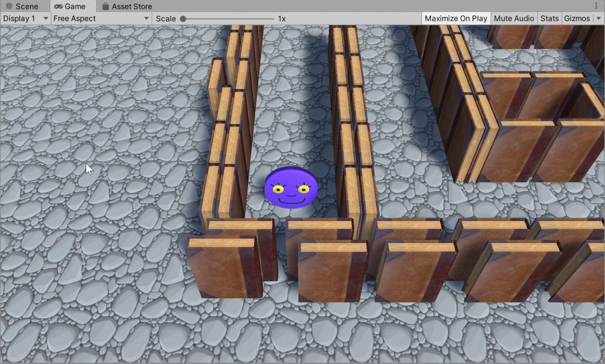The height and width of the screenshot is (364, 605).
Task: Toggle Maximize On Play
Action: [x=456, y=18]
